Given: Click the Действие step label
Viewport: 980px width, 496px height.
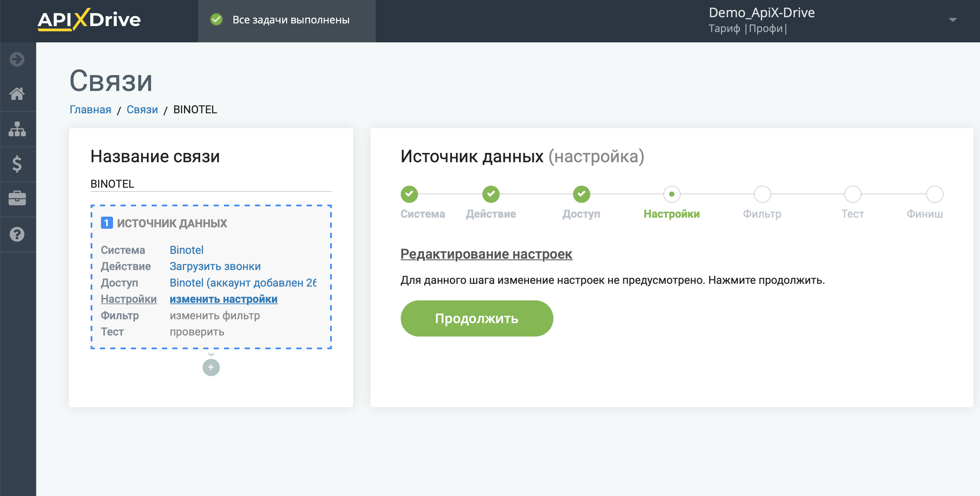Looking at the screenshot, I should point(491,214).
